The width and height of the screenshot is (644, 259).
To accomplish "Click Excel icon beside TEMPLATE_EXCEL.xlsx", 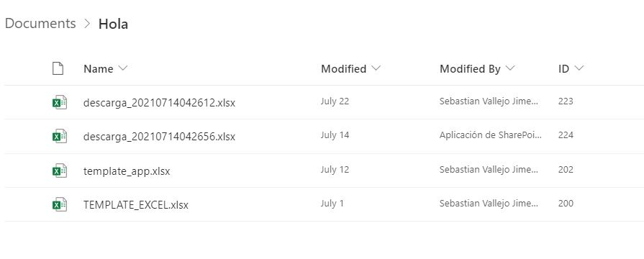I will (60, 204).
